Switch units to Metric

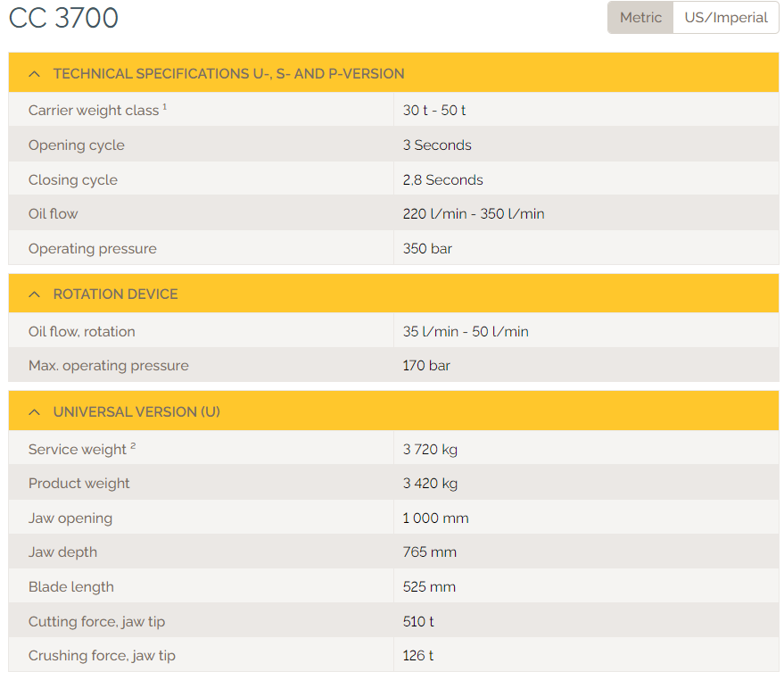point(640,18)
